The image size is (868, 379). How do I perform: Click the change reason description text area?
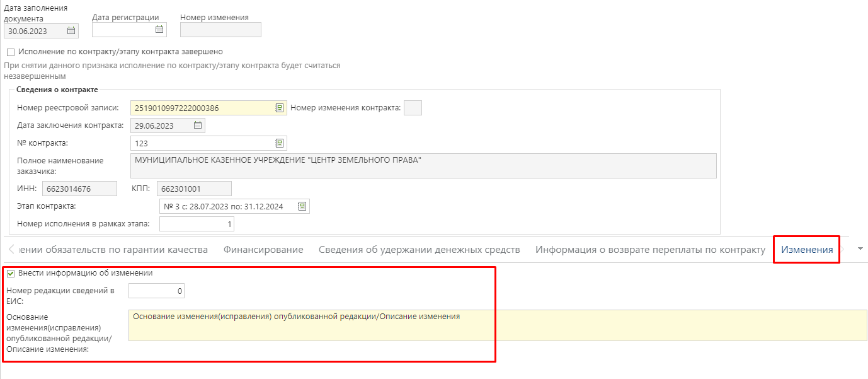coord(497,325)
